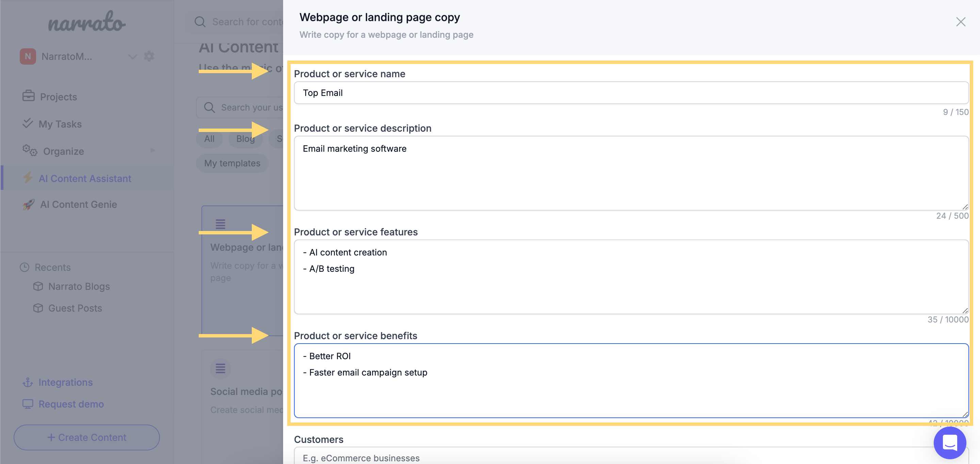
Task: Open AI Content Genie rocket item
Action: [78, 204]
